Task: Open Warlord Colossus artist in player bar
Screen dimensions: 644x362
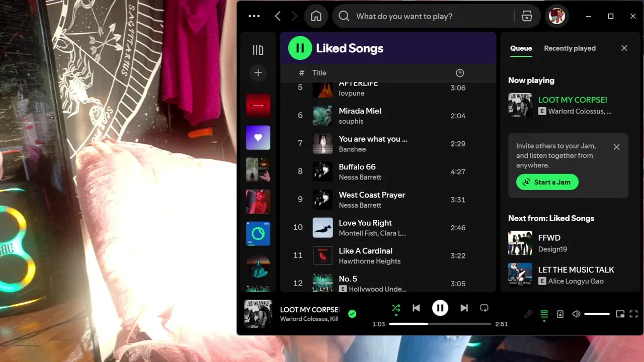Action: 304,319
